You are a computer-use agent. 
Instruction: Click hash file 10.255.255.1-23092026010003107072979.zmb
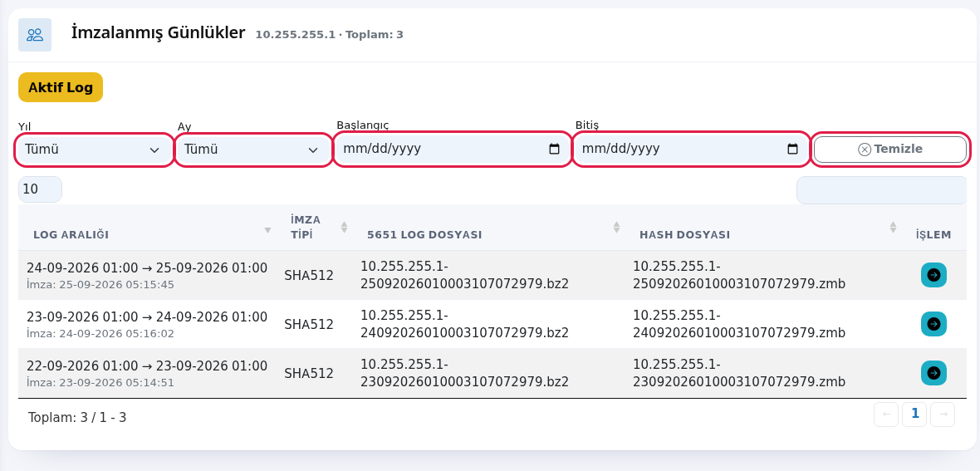pyautogui.click(x=739, y=373)
